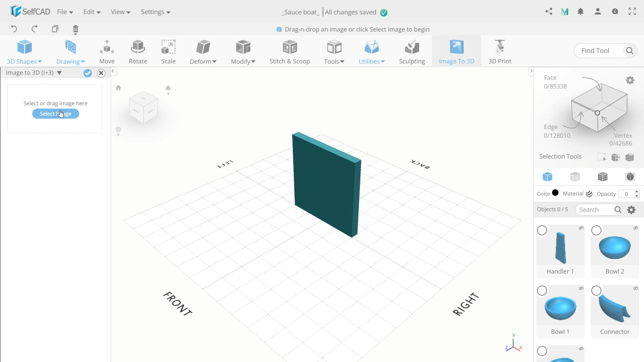The height and width of the screenshot is (362, 644).
Task: Click the Undo arrow icon
Action: pos(14,29)
